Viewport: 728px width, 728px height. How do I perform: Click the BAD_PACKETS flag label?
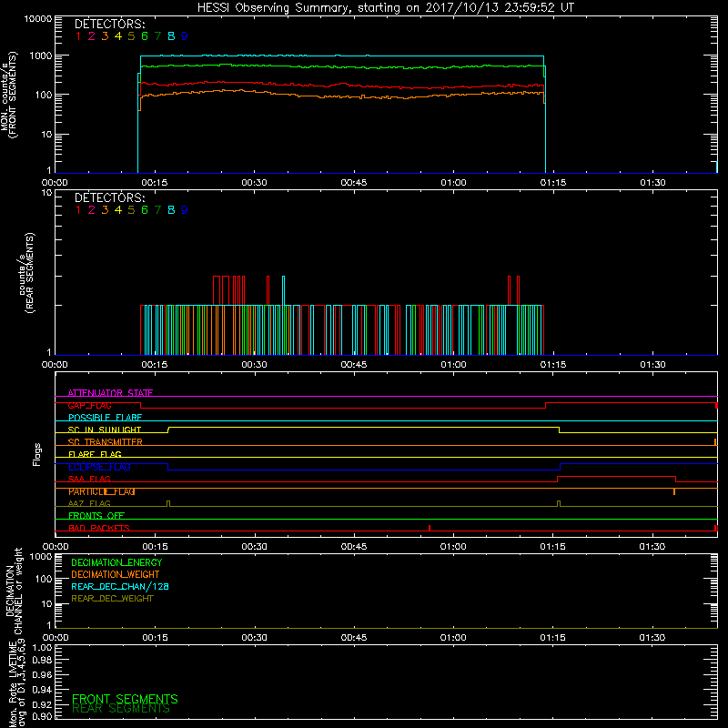(x=99, y=528)
